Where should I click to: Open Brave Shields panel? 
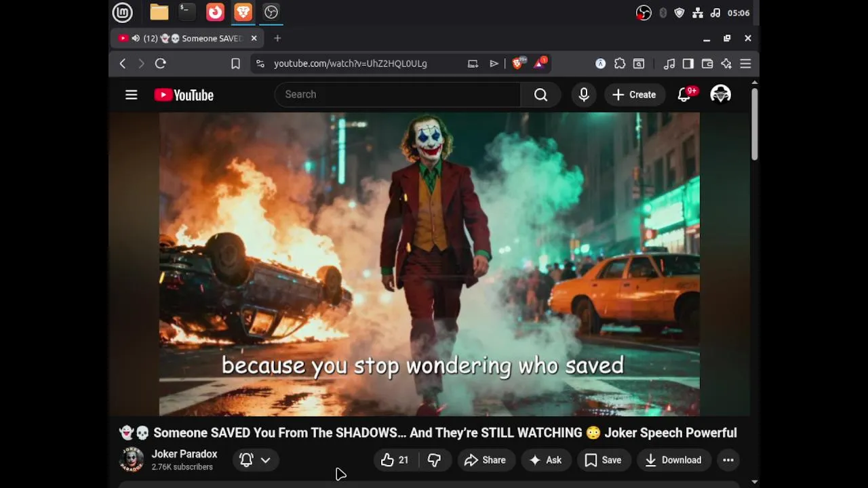pos(519,64)
